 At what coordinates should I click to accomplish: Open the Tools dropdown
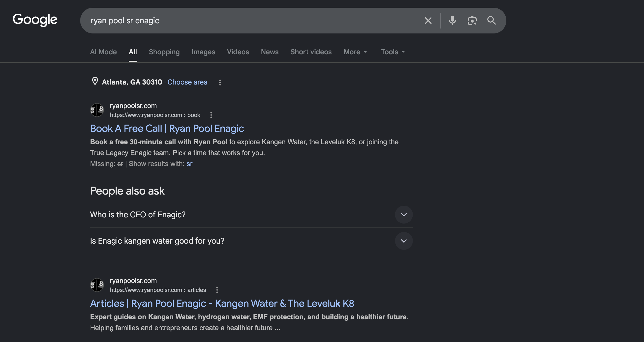click(x=393, y=52)
